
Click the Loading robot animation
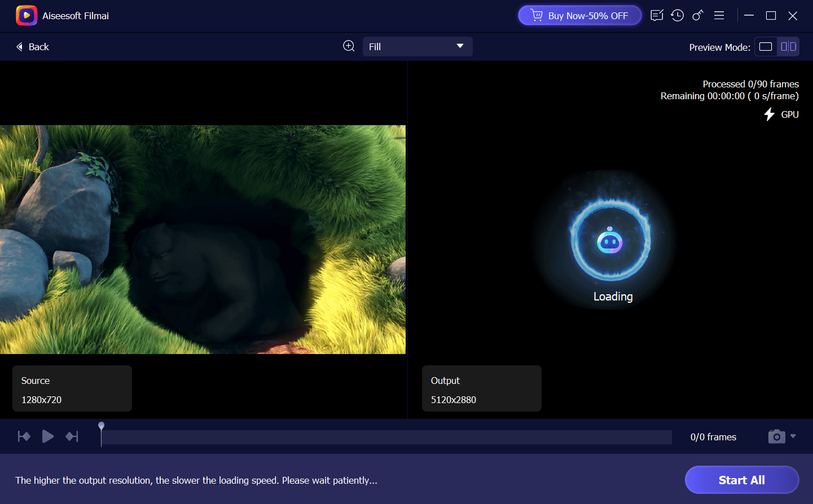click(x=610, y=241)
